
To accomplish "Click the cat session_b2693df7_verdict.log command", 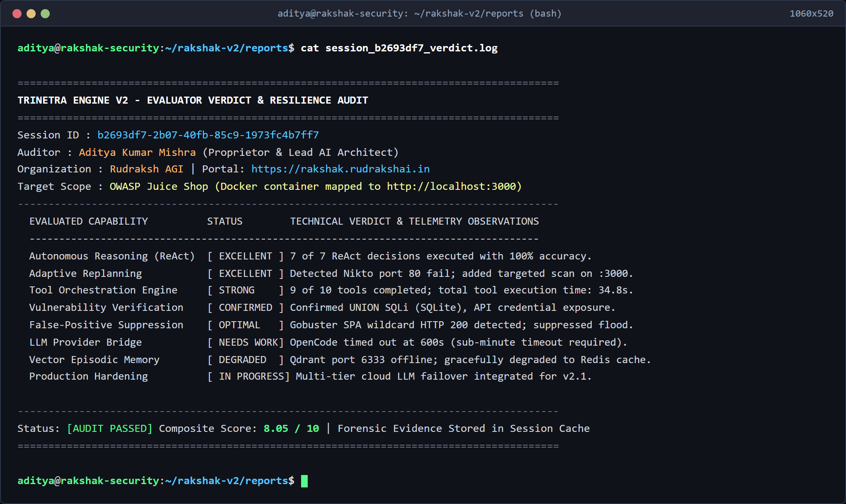I will [399, 48].
